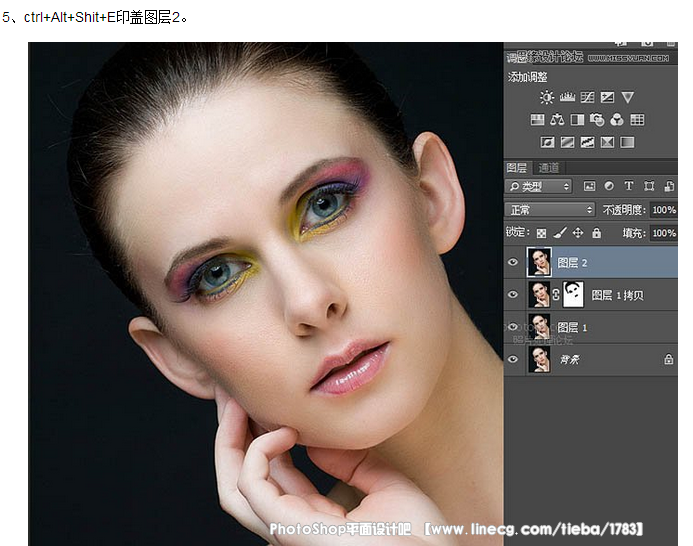
Task: Add a Black & White adjustment
Action: (x=577, y=119)
